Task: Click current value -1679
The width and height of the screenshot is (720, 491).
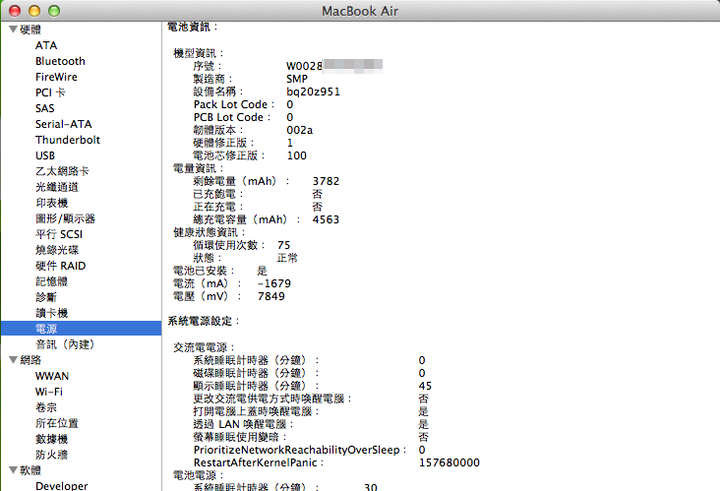Action: pyautogui.click(x=274, y=283)
